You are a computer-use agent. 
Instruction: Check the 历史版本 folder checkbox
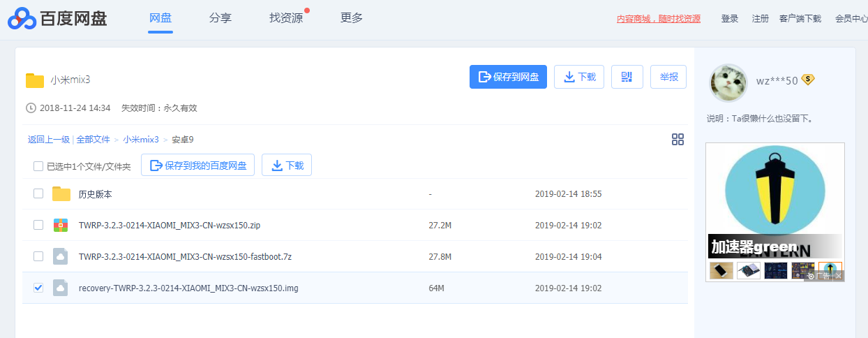pos(38,193)
